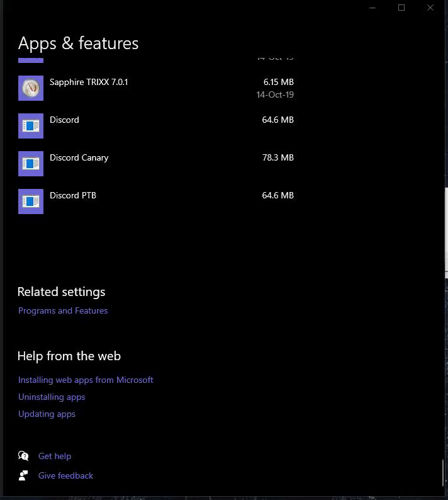Click the Discord Canary app icon
Screen dimensions: 448x500
(31, 164)
